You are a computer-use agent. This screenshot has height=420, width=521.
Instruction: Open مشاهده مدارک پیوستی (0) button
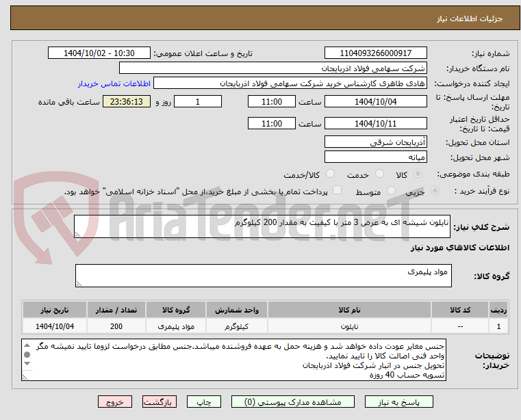tap(293, 402)
